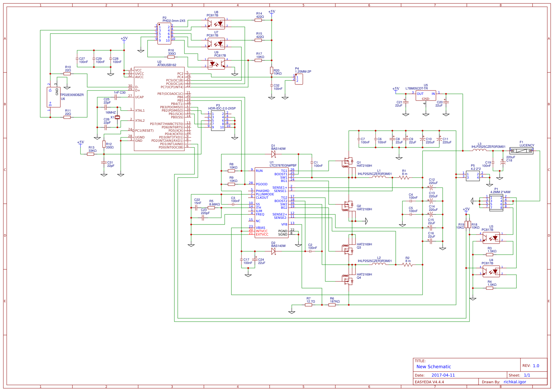Select the L2 inductor coil symbol

(379, 264)
